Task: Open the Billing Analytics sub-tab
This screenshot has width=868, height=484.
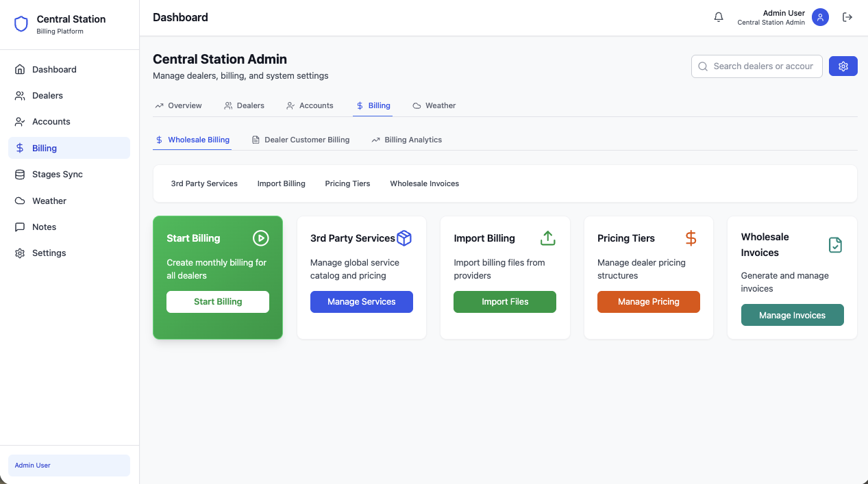Action: pos(406,140)
